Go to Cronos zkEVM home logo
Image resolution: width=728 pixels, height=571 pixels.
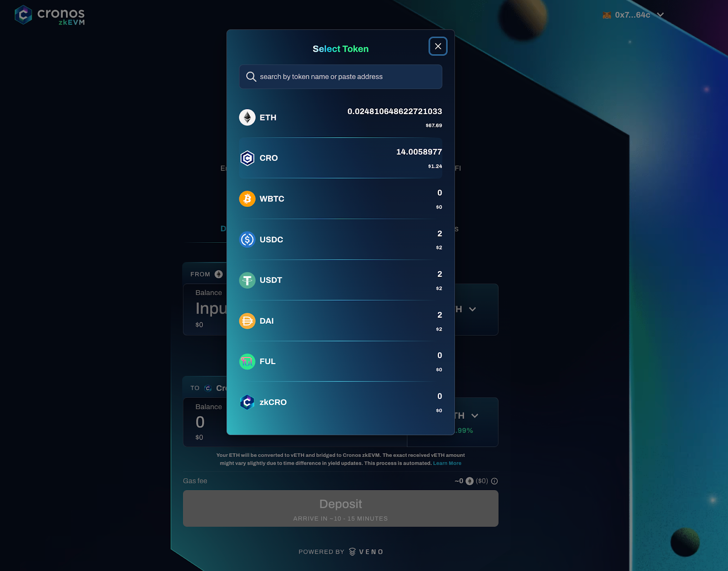(x=50, y=15)
